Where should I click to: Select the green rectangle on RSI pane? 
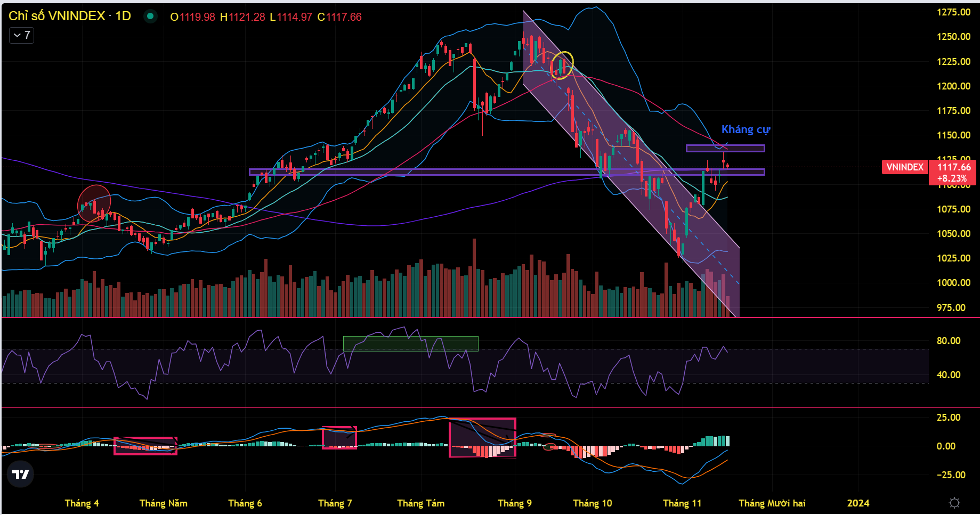pyautogui.click(x=410, y=344)
